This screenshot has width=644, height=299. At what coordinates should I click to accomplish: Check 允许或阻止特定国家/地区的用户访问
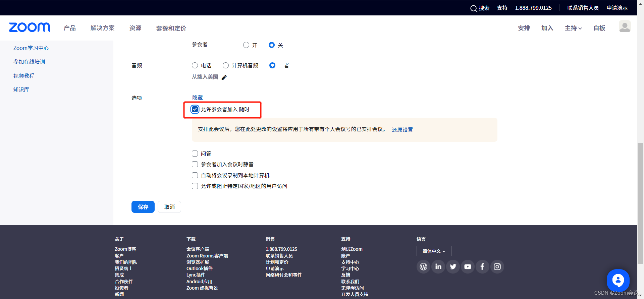tap(195, 186)
